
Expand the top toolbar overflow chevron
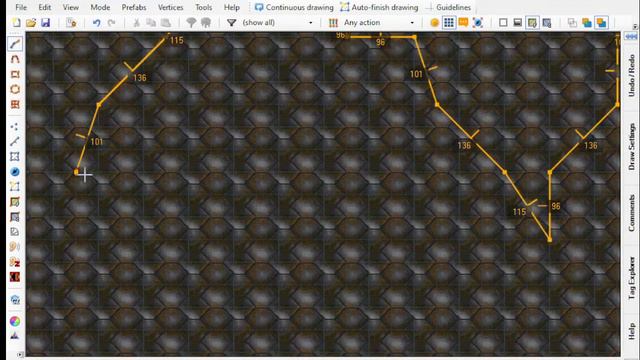(635, 26)
